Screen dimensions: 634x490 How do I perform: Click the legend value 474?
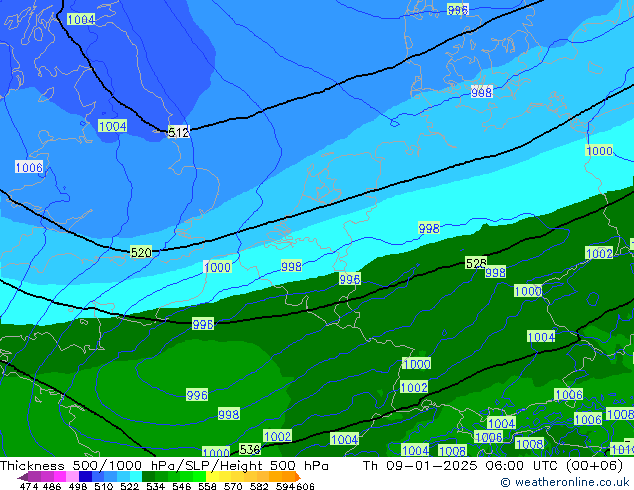click(28, 486)
